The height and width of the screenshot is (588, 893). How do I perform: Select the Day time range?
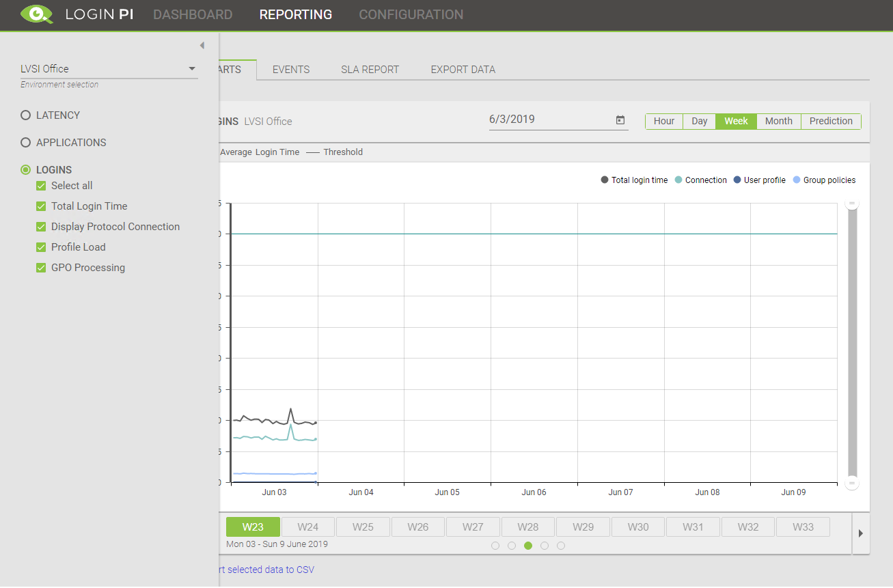700,121
